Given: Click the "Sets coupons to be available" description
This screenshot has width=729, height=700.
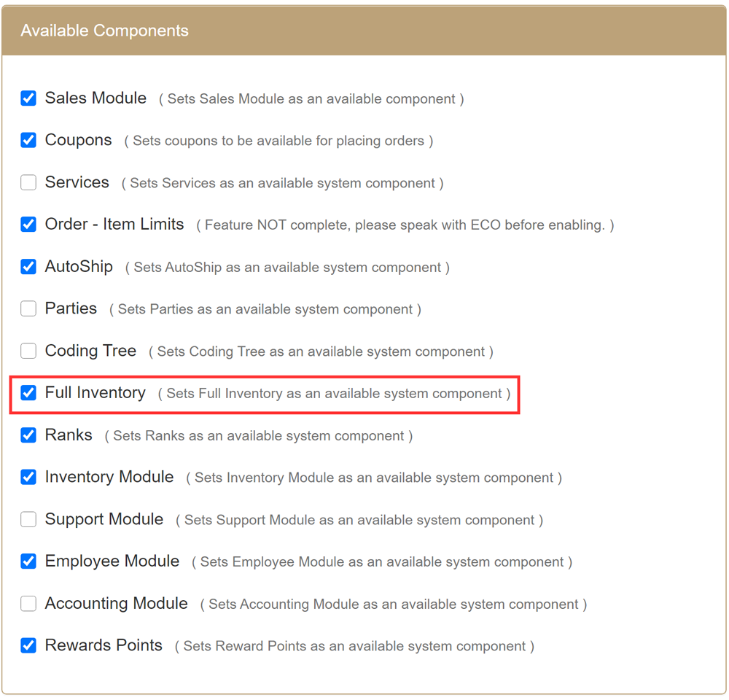Looking at the screenshot, I should tap(278, 141).
